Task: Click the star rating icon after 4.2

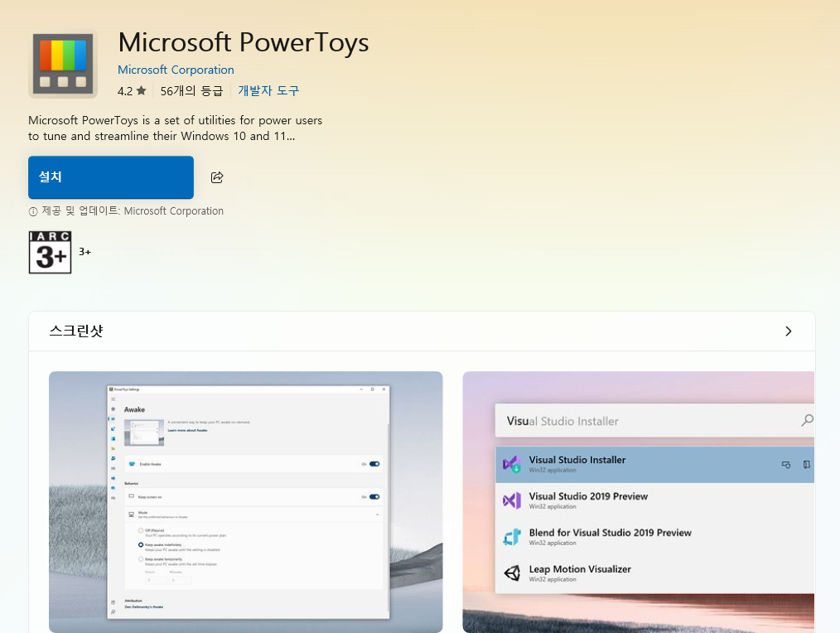Action: pos(142,90)
